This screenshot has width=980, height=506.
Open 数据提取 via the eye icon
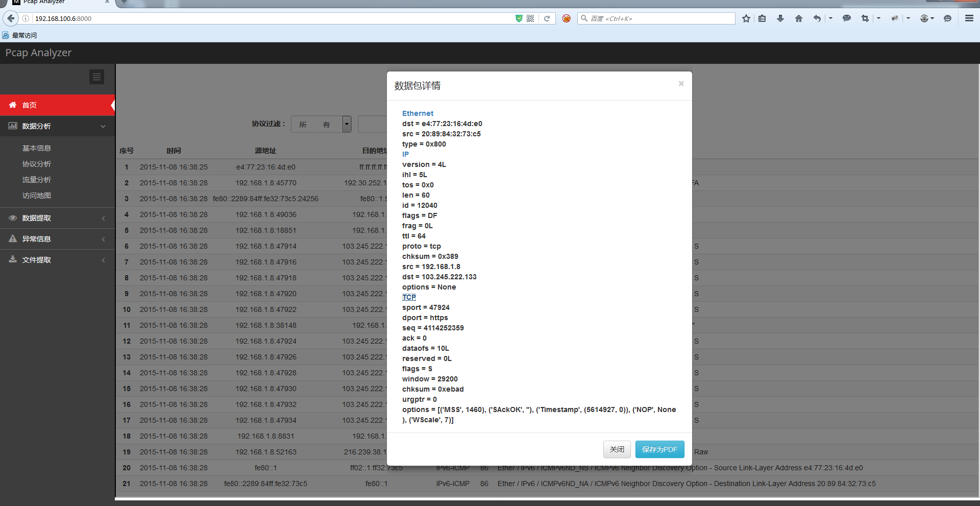point(12,218)
